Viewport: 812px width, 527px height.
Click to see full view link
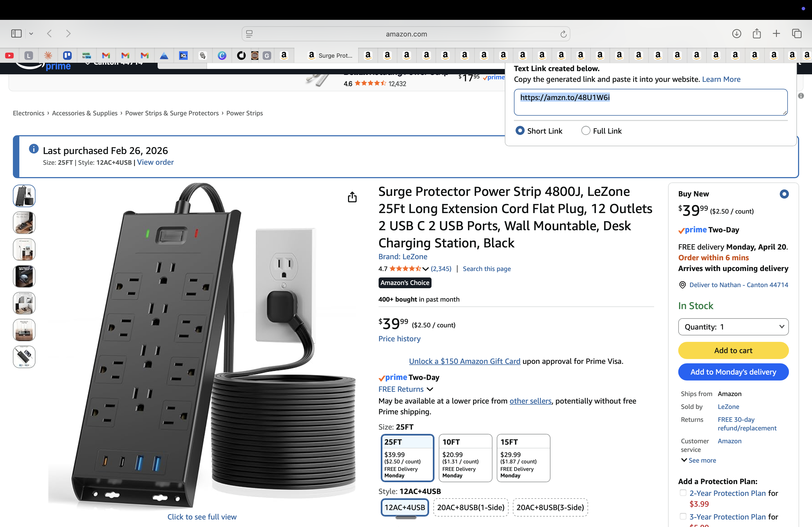pyautogui.click(x=202, y=517)
